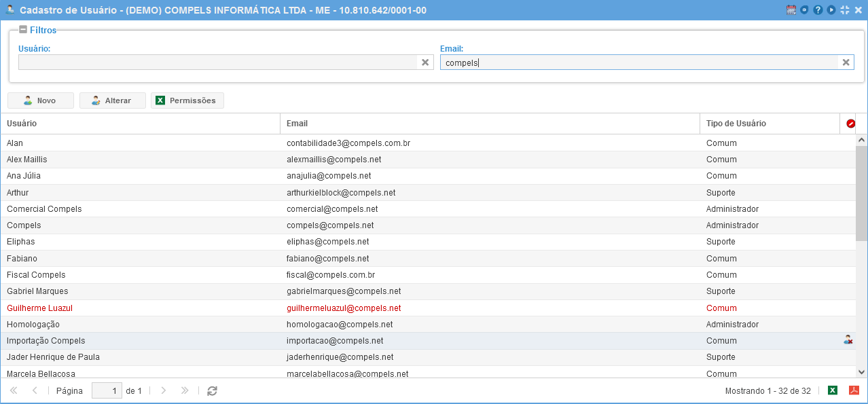Open the help question mark icon

tap(818, 10)
